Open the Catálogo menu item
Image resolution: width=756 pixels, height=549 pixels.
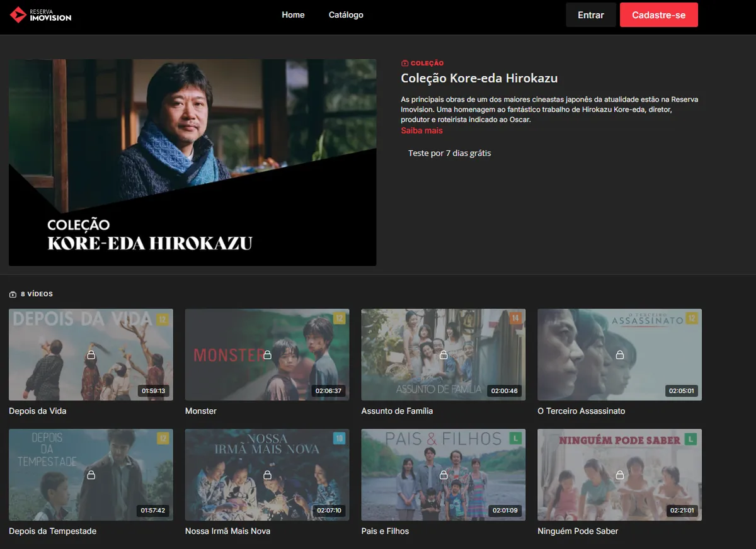pyautogui.click(x=346, y=14)
